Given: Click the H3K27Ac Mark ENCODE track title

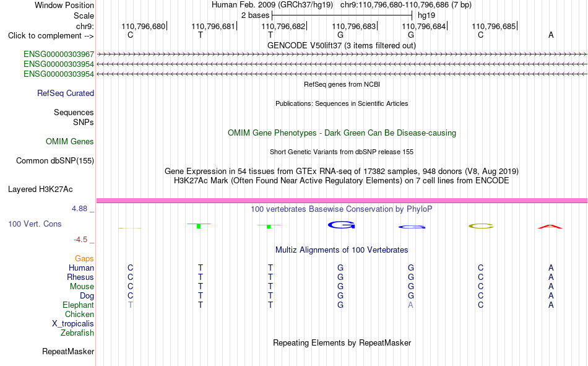Looking at the screenshot, I should pyautogui.click(x=342, y=181).
